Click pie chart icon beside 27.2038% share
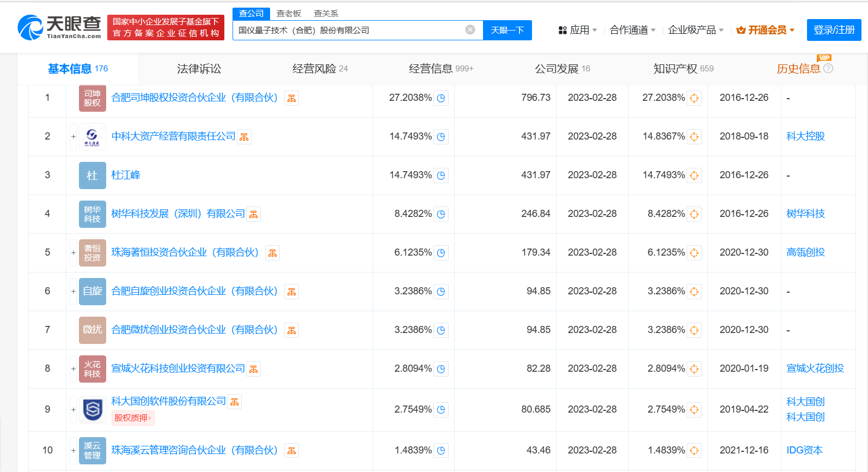The width and height of the screenshot is (868, 472). 441,99
